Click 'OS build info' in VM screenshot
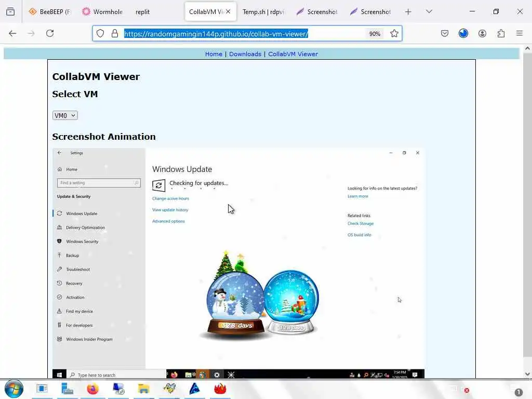The image size is (532, 399). coord(359,235)
